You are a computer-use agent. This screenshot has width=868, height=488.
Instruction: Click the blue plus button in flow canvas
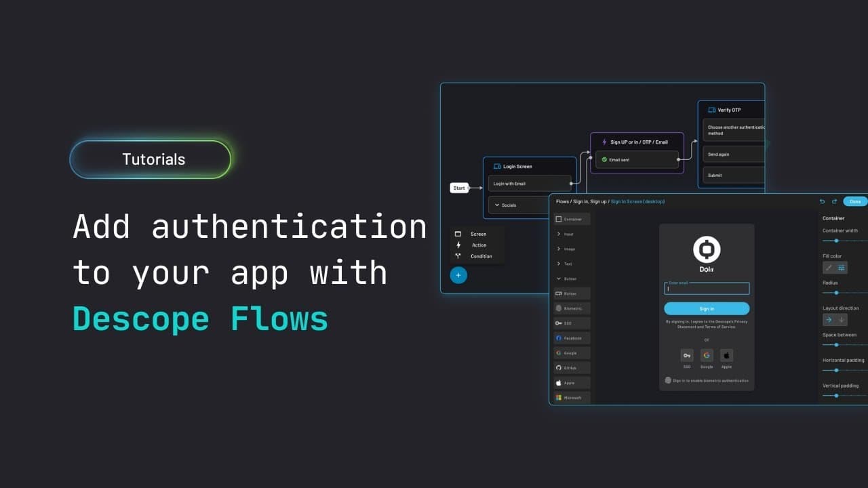coord(458,275)
